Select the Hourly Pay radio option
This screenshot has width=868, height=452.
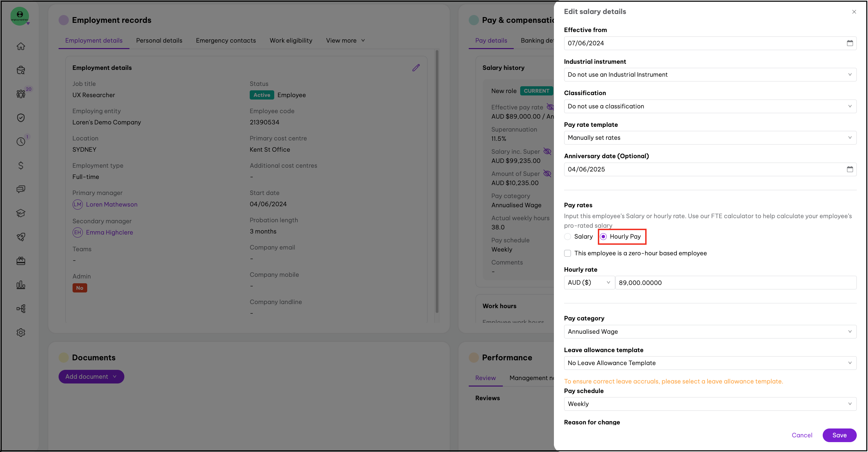(x=603, y=237)
